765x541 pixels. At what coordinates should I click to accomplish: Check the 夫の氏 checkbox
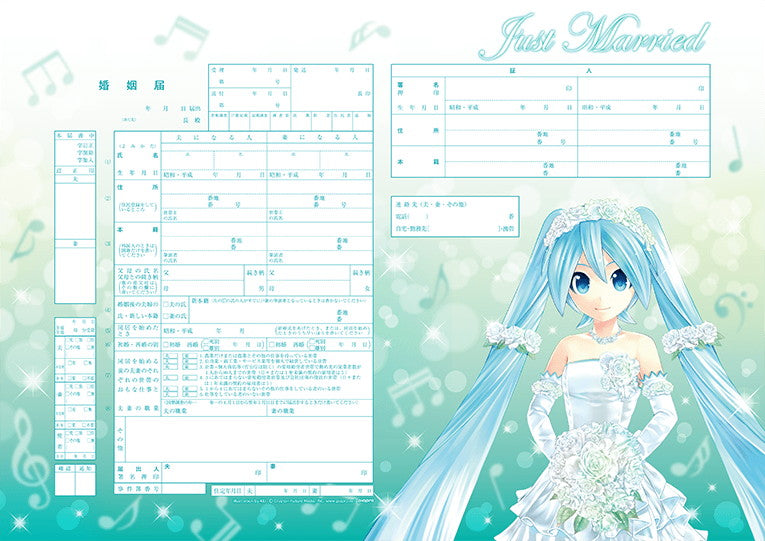(166, 304)
